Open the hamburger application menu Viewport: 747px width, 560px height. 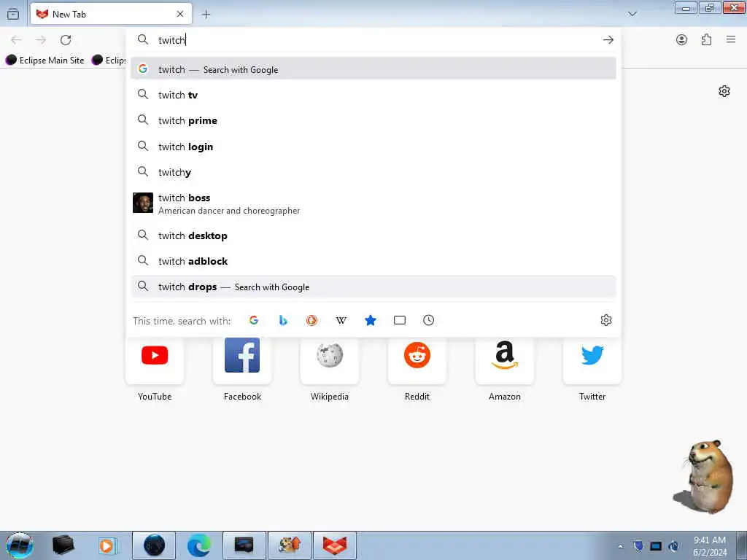point(731,39)
